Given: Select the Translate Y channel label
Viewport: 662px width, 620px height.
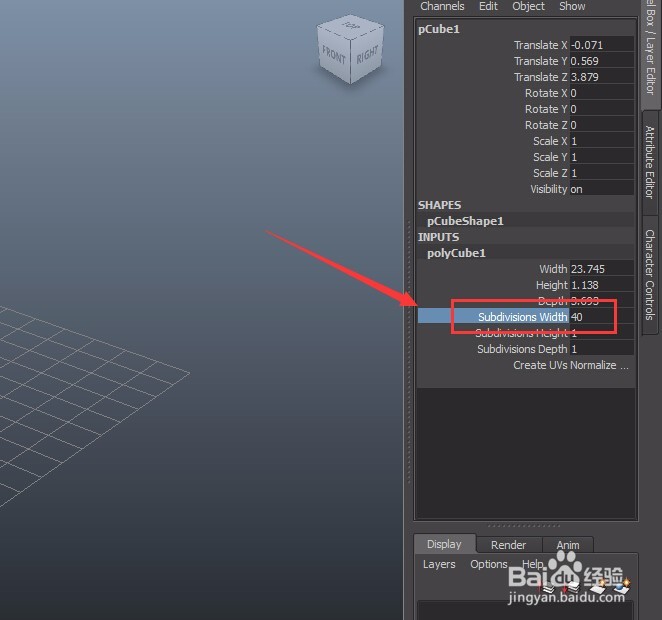Looking at the screenshot, I should tap(540, 61).
